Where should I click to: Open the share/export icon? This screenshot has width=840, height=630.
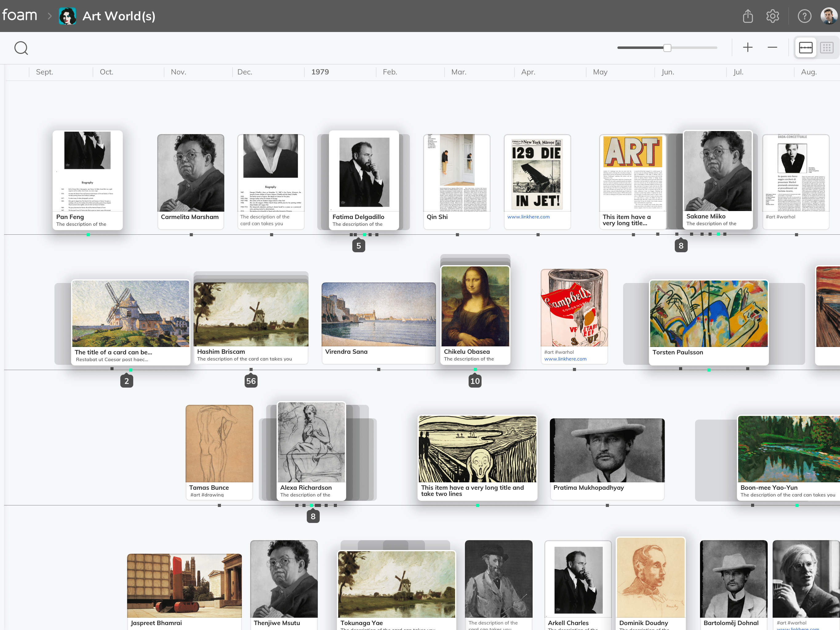point(747,16)
